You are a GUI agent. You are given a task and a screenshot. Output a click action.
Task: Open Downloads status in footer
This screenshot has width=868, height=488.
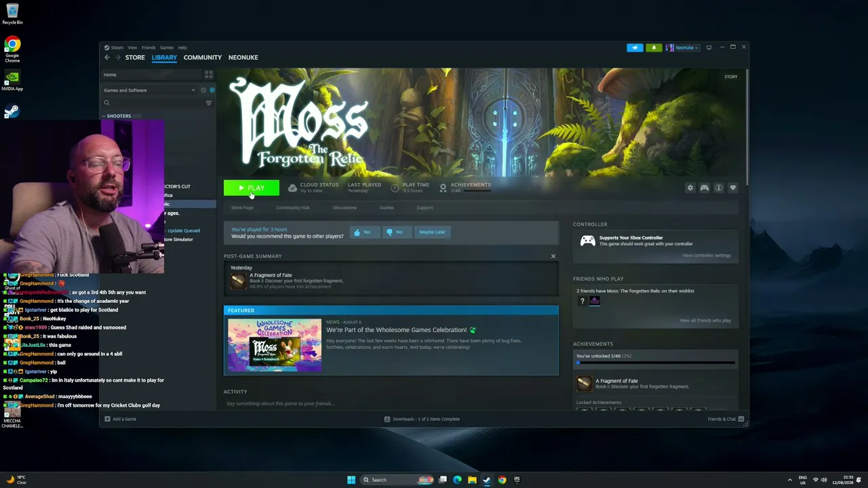422,419
